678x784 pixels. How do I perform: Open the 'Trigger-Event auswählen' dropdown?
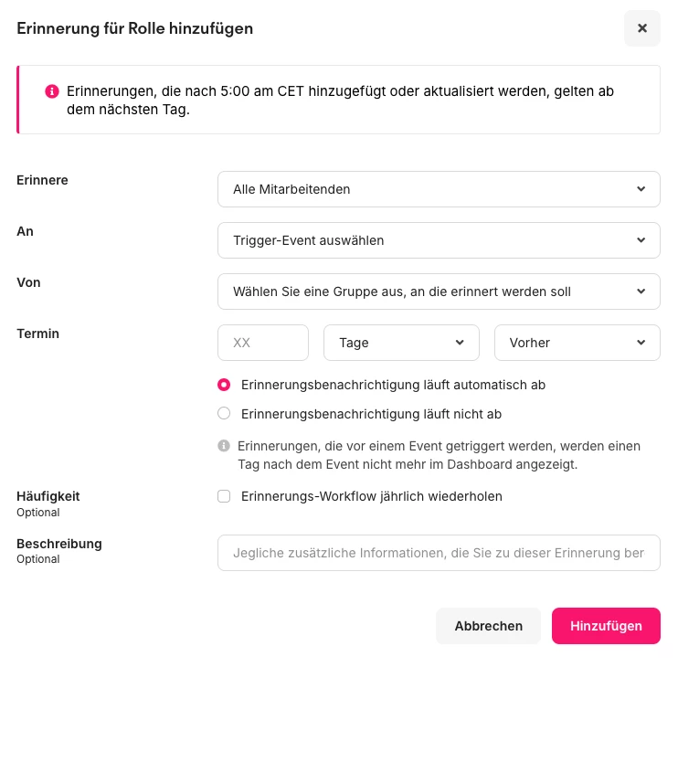429,240
